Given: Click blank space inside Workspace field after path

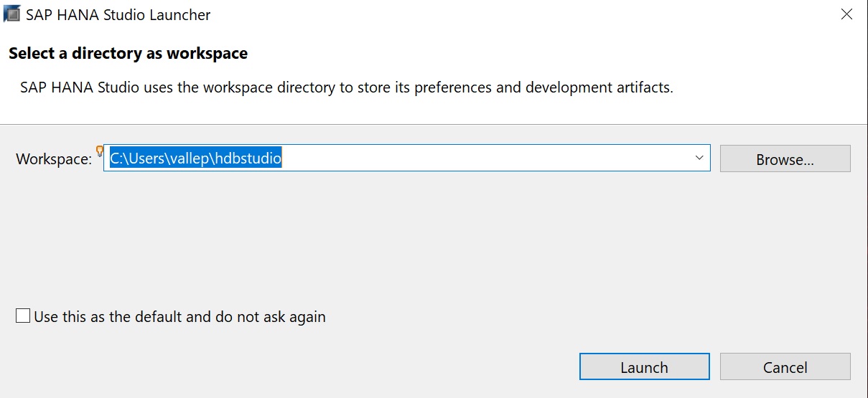Looking at the screenshot, I should (x=488, y=158).
